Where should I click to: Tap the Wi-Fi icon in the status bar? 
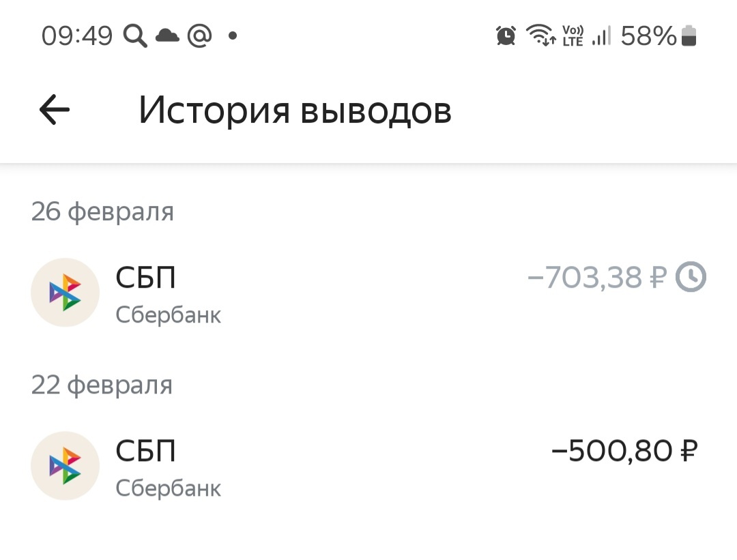tap(541, 35)
